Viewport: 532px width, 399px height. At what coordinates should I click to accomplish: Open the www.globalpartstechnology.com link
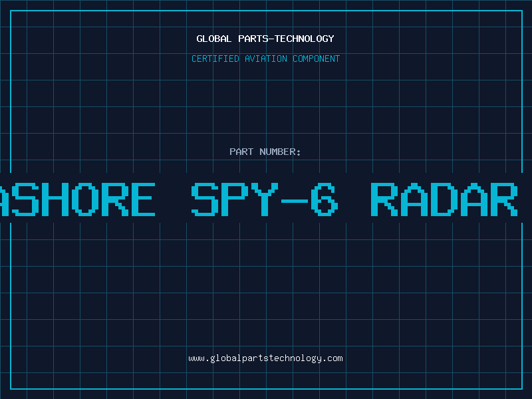coord(265,358)
